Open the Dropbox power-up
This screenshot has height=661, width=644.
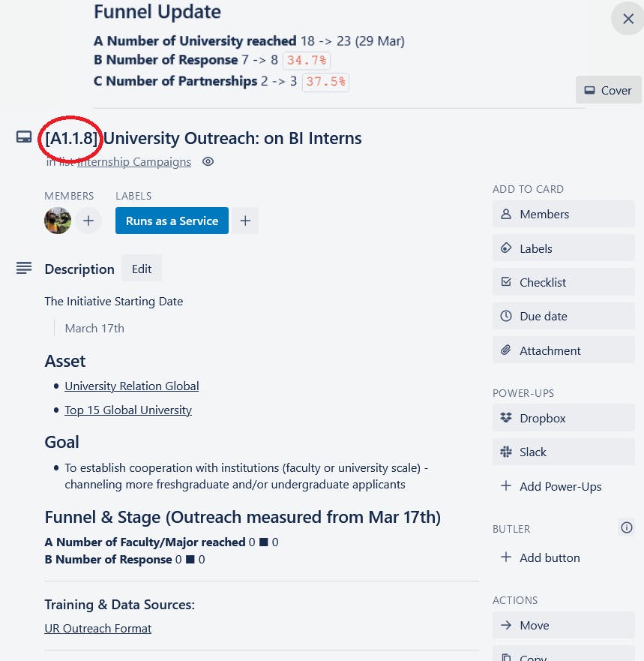(x=563, y=418)
